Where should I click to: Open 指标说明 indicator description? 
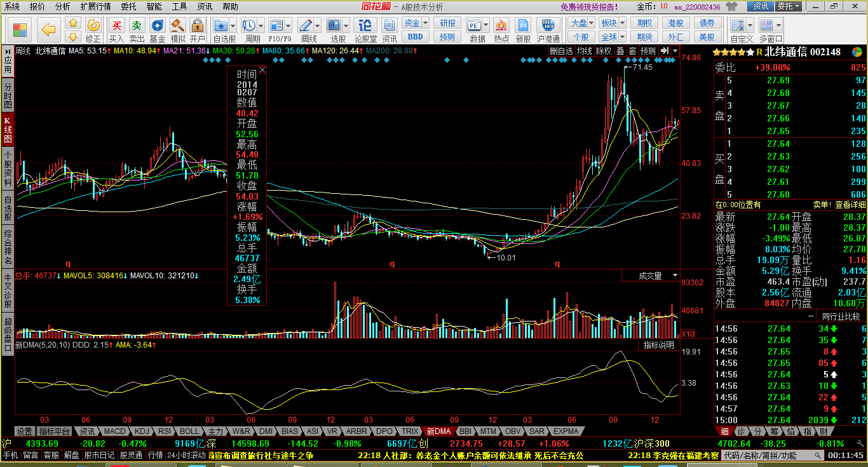[659, 345]
